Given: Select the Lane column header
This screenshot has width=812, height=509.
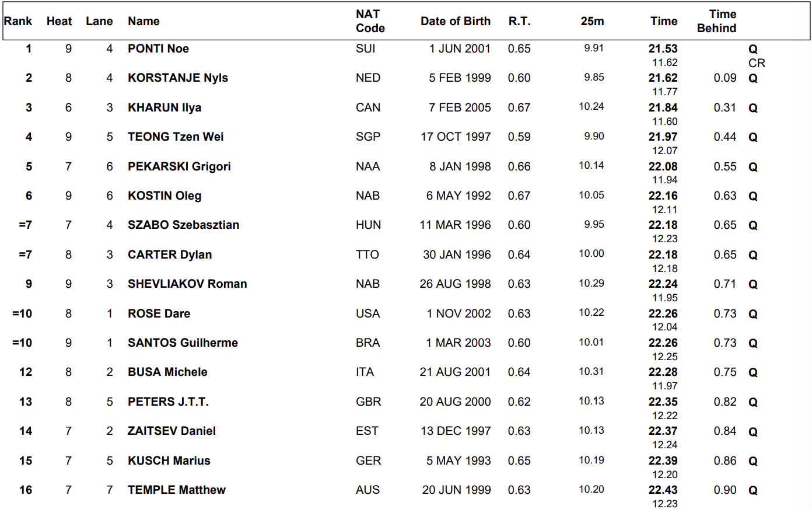Looking at the screenshot, I should (x=99, y=21).
